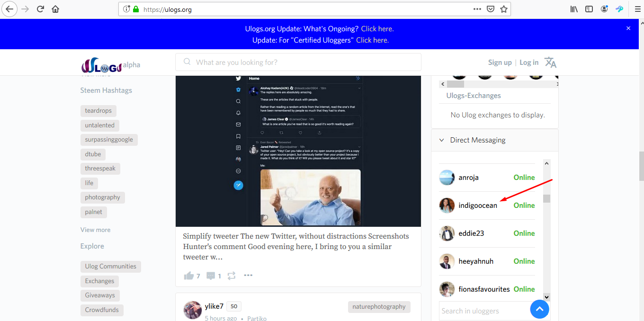The width and height of the screenshot is (644, 321).
Task: Click left arrow of horizontal scrollbar
Action: [443, 84]
